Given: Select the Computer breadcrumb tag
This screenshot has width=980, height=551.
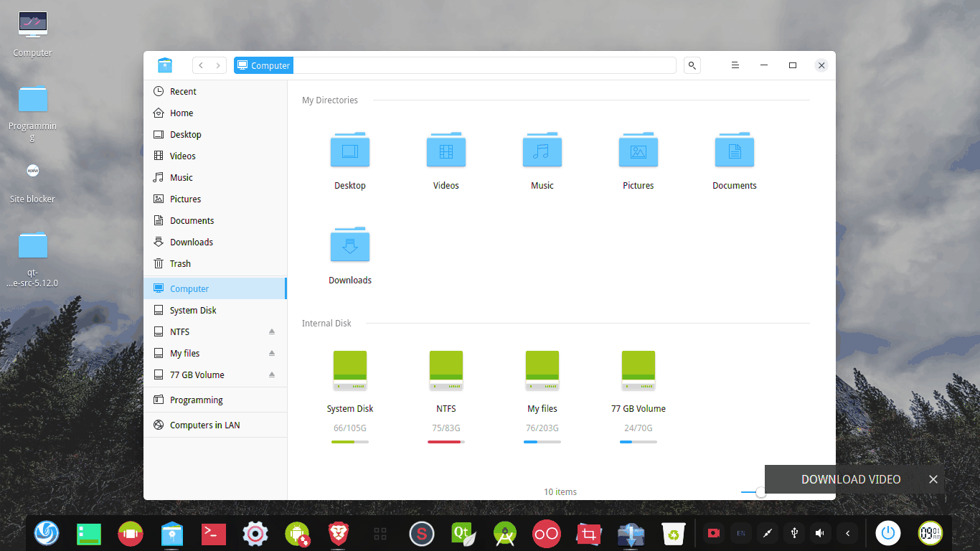Looking at the screenshot, I should pyautogui.click(x=263, y=65).
